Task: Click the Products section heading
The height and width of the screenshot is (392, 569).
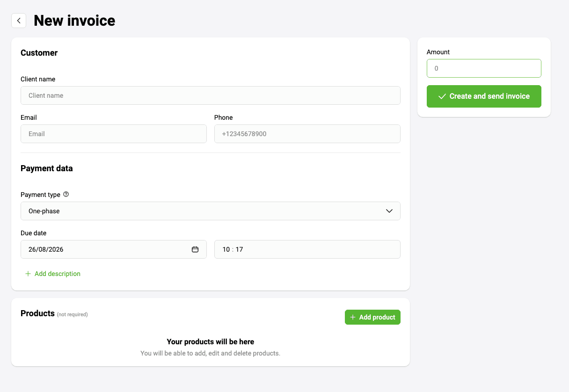Action: coord(37,313)
